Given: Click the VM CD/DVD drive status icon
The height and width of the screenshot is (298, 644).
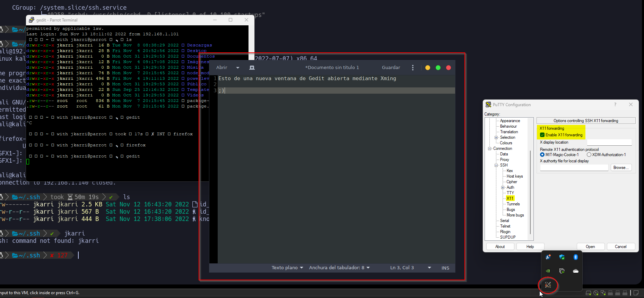Looking at the screenshot, I should (x=596, y=293).
